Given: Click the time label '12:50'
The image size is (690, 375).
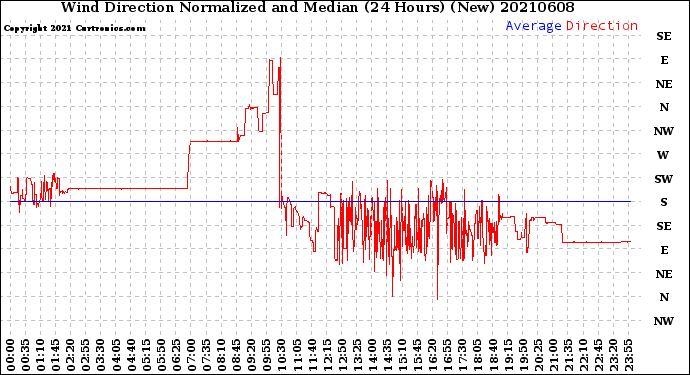Looking at the screenshot, I should [342, 355].
